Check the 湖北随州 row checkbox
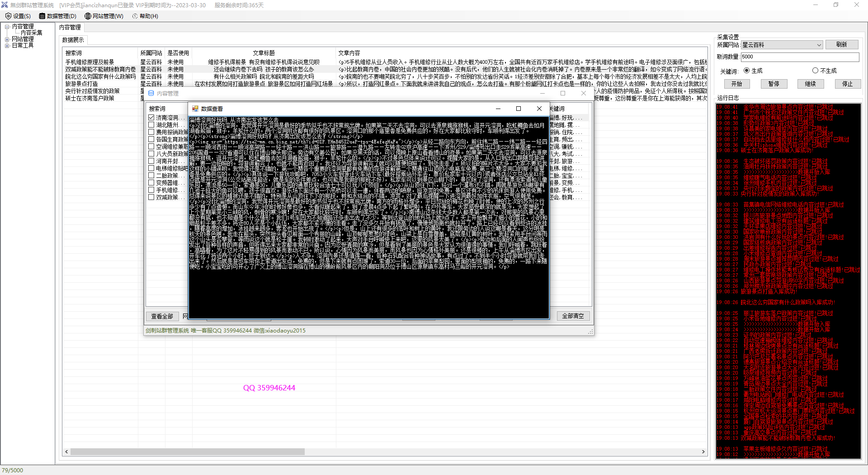Image resolution: width=868 pixels, height=475 pixels. pos(151,125)
